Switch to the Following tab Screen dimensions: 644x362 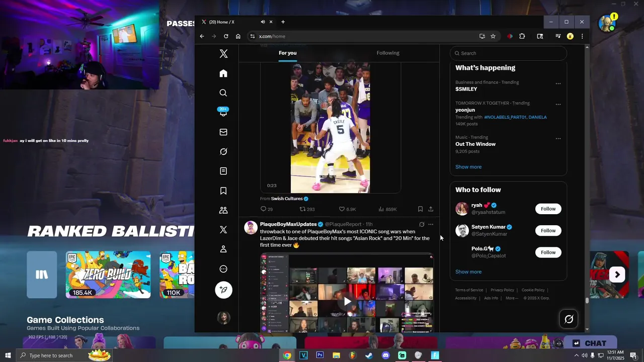388,53
